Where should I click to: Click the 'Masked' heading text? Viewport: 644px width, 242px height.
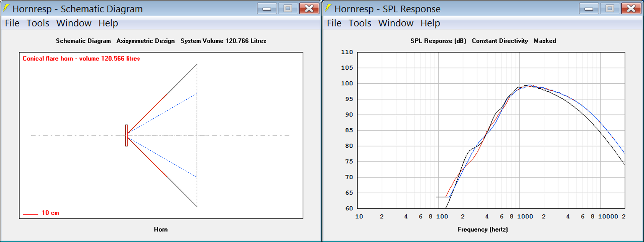click(545, 41)
